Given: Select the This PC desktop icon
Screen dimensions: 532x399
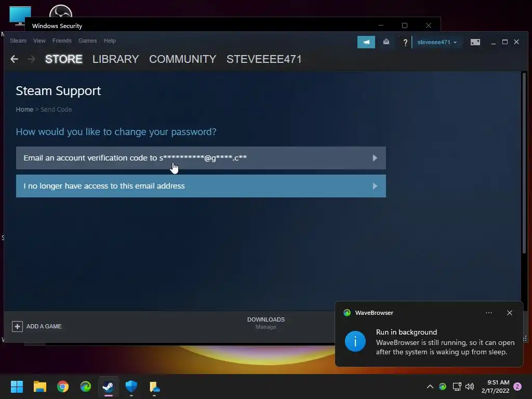Looking at the screenshot, I should coord(20,15).
